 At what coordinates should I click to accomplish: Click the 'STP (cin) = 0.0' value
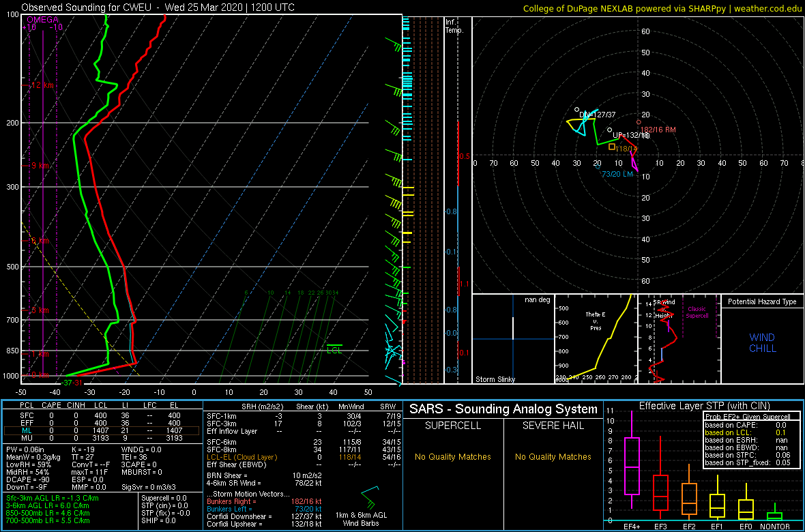click(x=164, y=506)
